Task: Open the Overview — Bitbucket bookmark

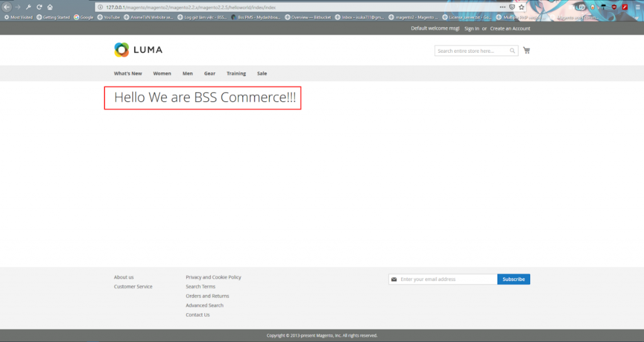Action: [308, 17]
